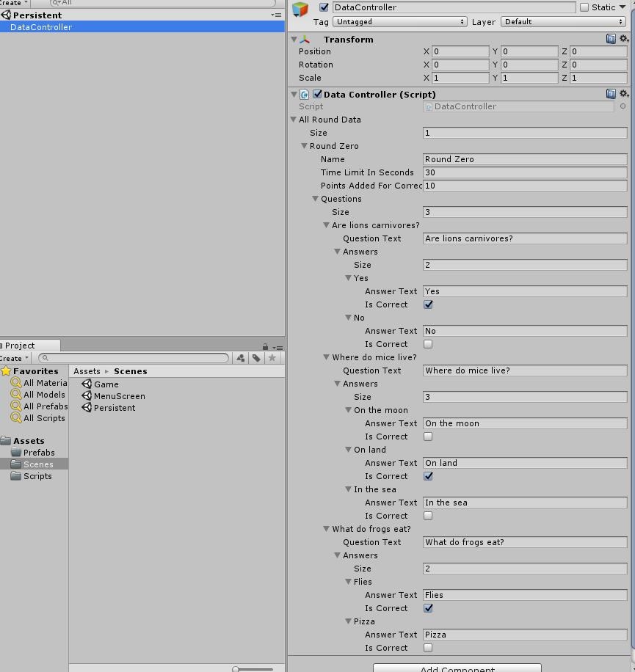Collapse the Pizza answer foldout
Viewport: 635px width, 672px height.
click(348, 621)
